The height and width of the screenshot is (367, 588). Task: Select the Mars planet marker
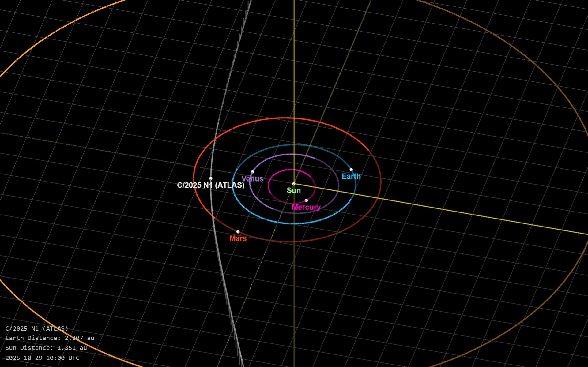(x=238, y=232)
